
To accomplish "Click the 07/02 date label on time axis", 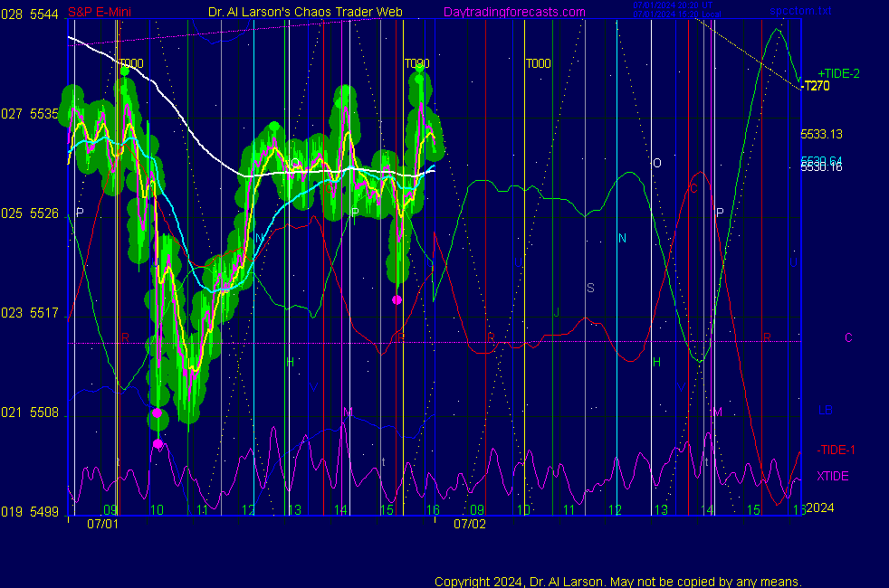I will tap(470, 523).
